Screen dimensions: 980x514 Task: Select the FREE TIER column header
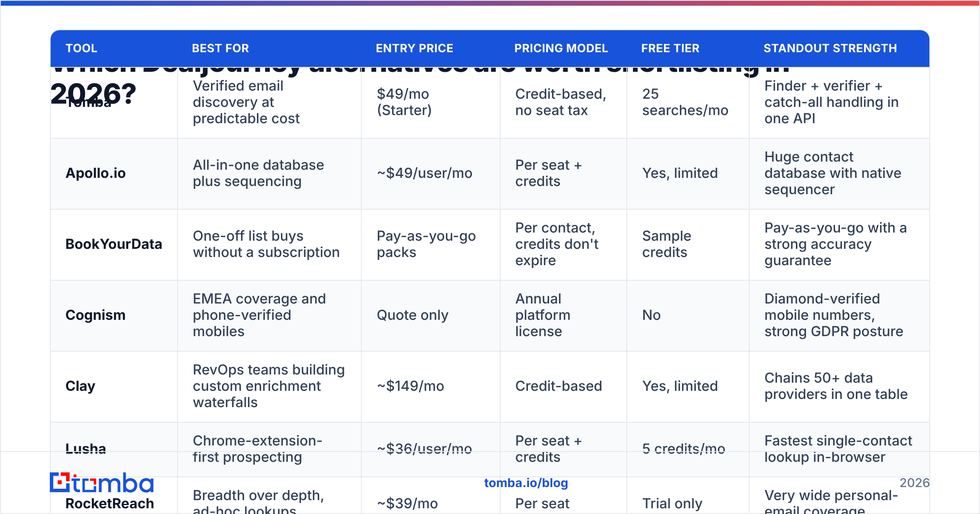[670, 48]
